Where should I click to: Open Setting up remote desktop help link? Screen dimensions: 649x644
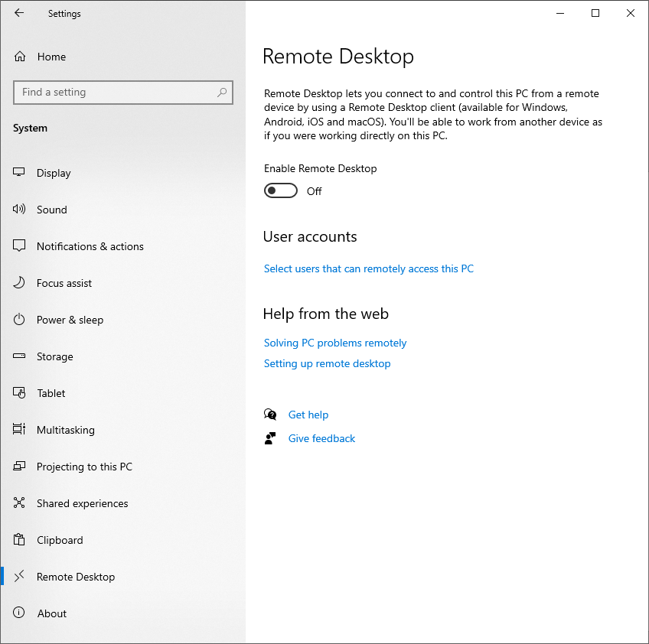(327, 363)
